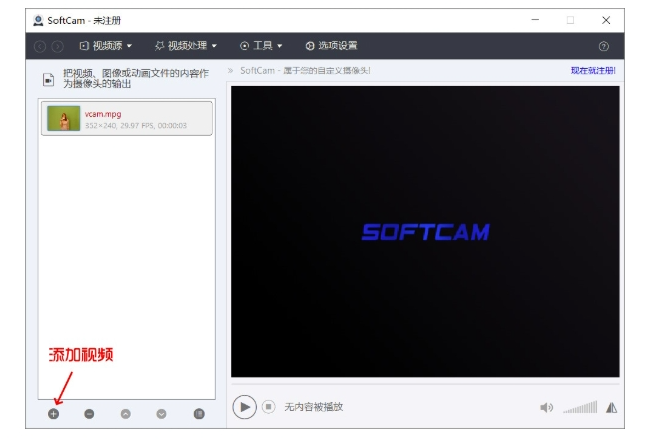Close the SoftCam window
Screen dimensions: 648x439
[606, 20]
